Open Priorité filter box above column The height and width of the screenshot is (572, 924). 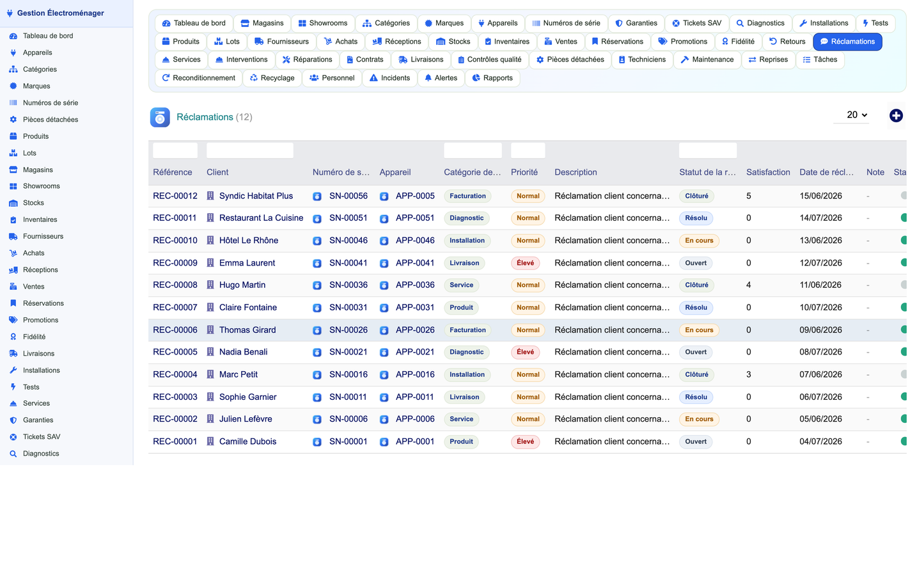tap(528, 151)
